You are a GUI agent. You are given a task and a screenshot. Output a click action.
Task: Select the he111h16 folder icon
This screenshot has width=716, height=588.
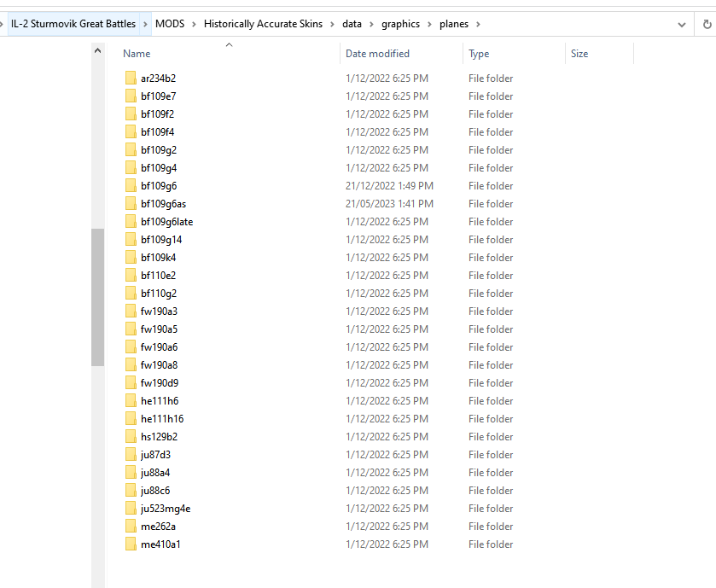click(131, 419)
